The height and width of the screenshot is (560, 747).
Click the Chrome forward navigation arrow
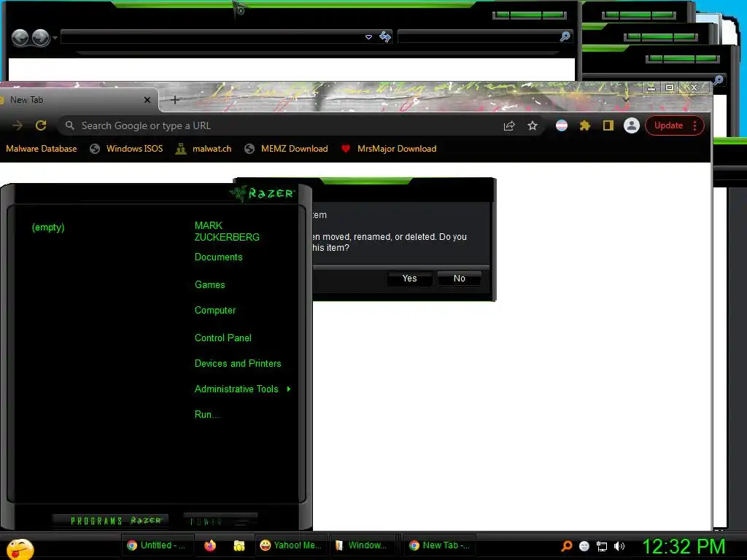18,125
